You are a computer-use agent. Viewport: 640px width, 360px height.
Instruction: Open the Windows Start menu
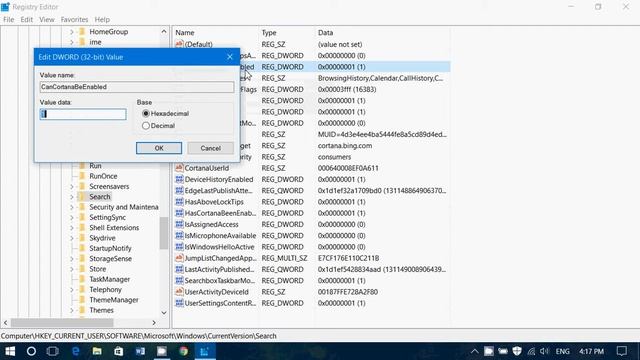click(10, 351)
